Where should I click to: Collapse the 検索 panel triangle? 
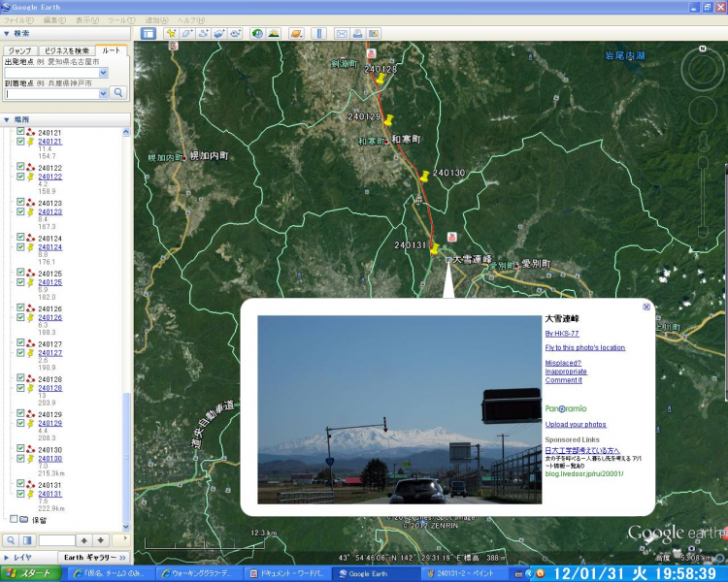7,33
